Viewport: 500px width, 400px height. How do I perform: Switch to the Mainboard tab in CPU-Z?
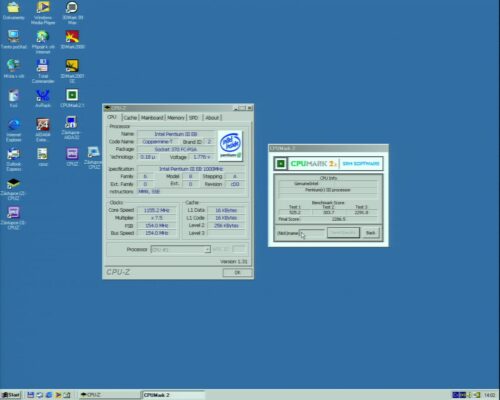(152, 118)
